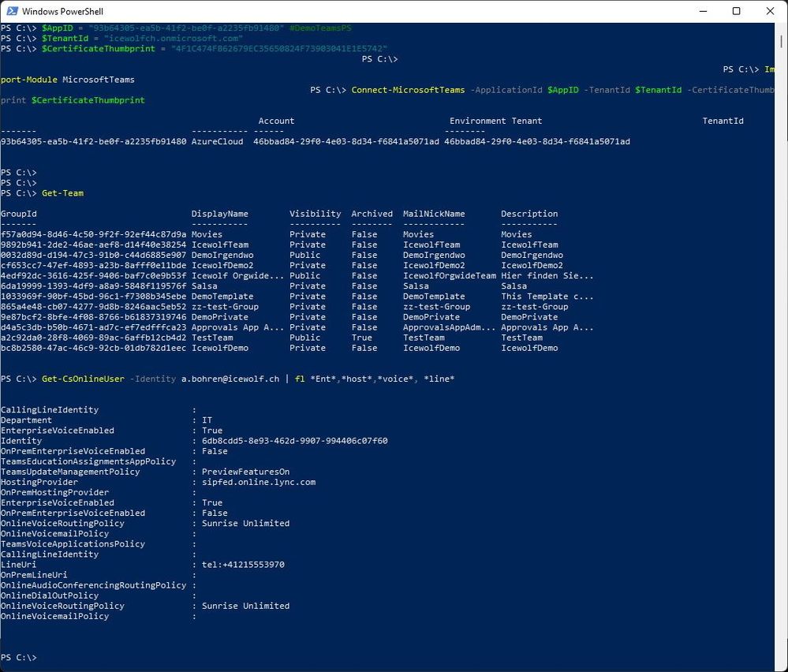The width and height of the screenshot is (788, 672).
Task: Click the PreviewFeaturesOn policy value
Action: coord(245,472)
